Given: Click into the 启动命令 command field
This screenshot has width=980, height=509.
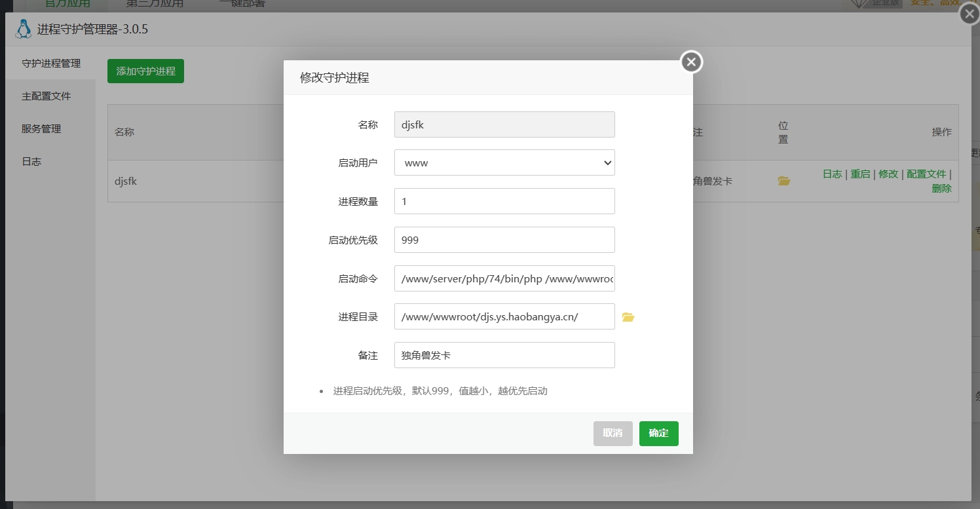Looking at the screenshot, I should click(x=504, y=278).
